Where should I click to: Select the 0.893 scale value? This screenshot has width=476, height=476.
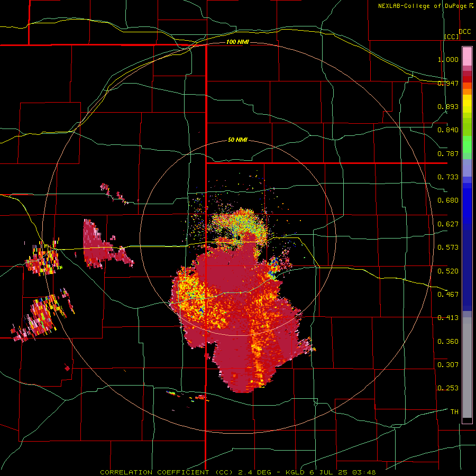[448, 106]
